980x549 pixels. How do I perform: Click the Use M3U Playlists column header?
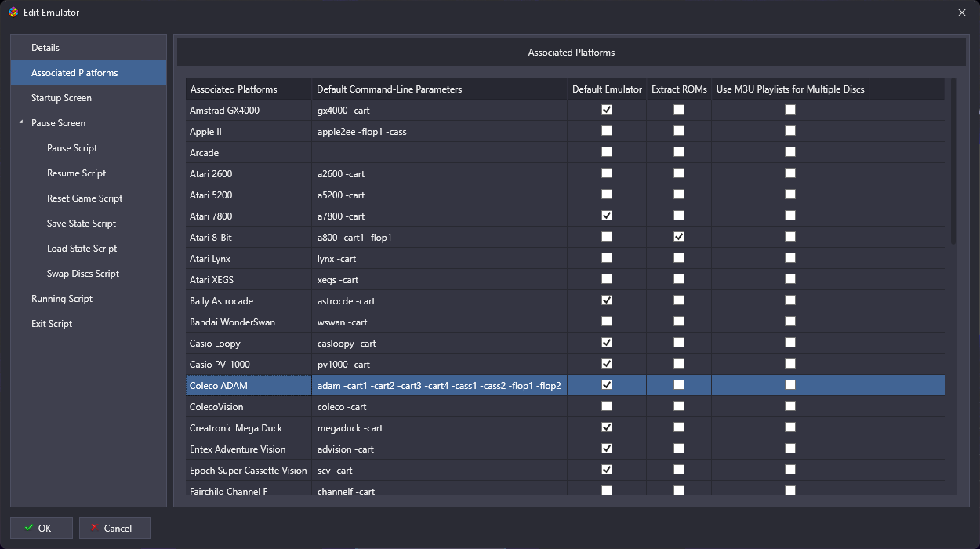click(790, 89)
